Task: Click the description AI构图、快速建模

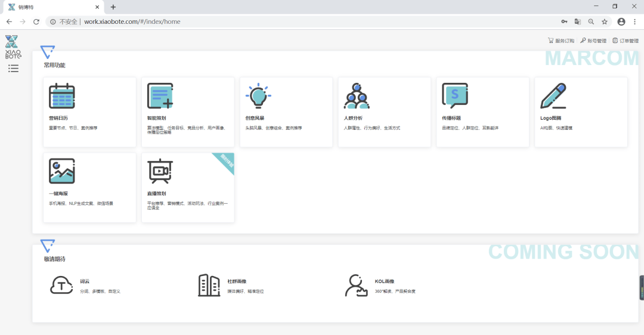Action: [556, 128]
